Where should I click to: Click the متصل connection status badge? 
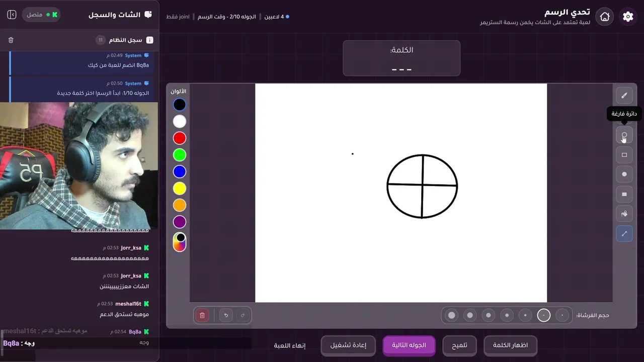[x=41, y=15]
